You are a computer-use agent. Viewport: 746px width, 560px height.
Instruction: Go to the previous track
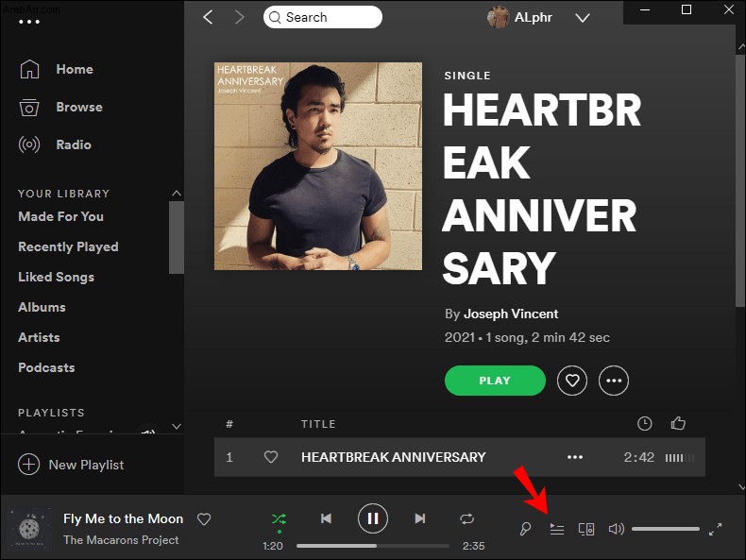point(326,518)
